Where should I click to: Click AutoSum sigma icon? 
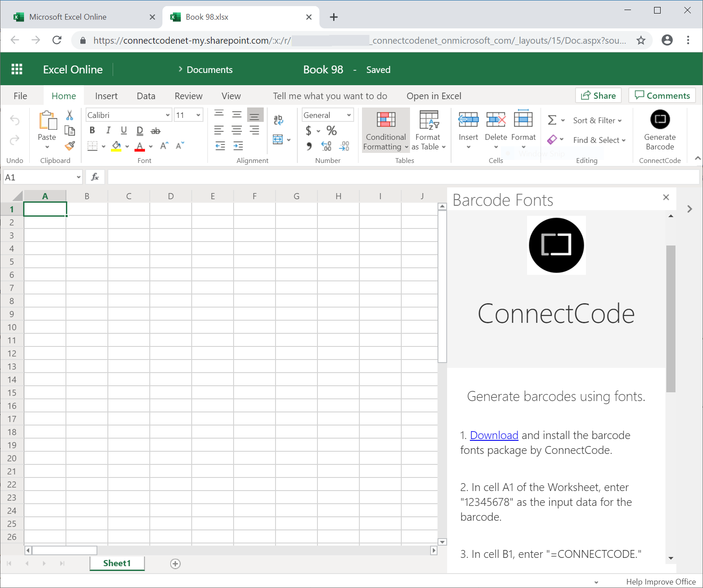click(x=552, y=120)
